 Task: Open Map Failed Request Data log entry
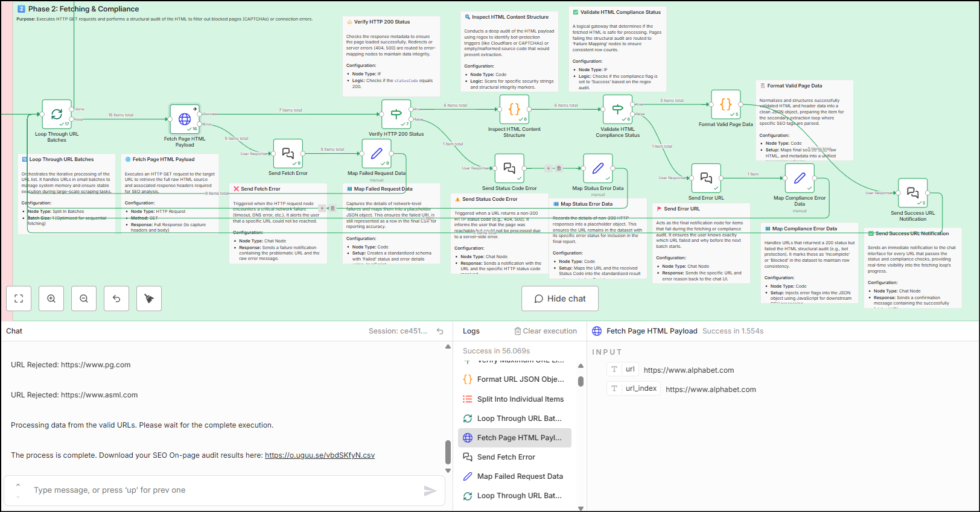[x=515, y=476]
